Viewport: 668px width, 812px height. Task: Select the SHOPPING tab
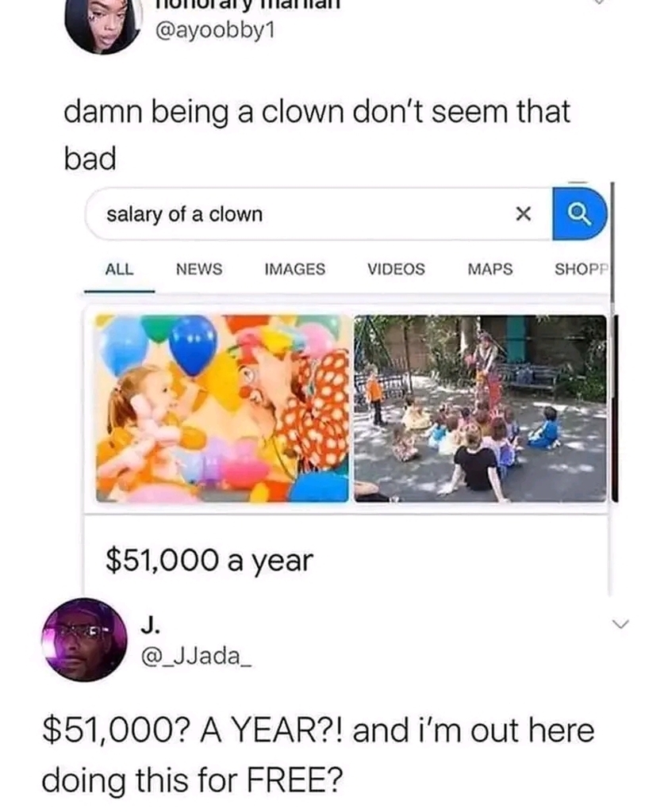[581, 270]
